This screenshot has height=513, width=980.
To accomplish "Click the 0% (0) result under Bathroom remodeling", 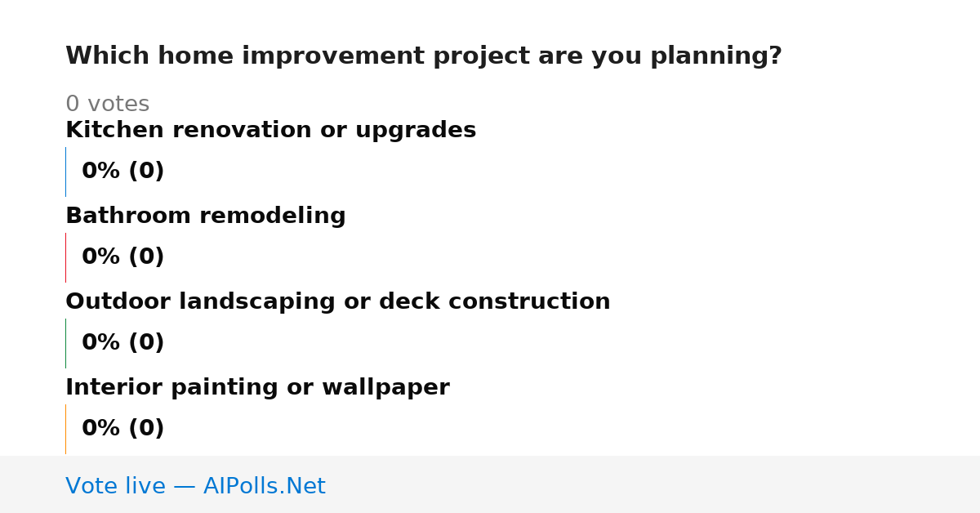I will [x=123, y=257].
